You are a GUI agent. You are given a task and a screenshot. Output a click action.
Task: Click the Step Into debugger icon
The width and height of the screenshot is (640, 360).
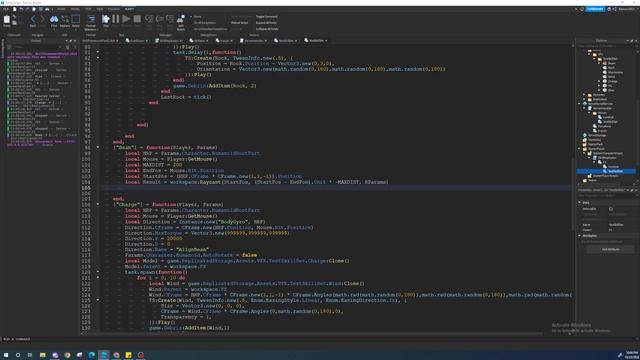pyautogui.click(x=149, y=20)
